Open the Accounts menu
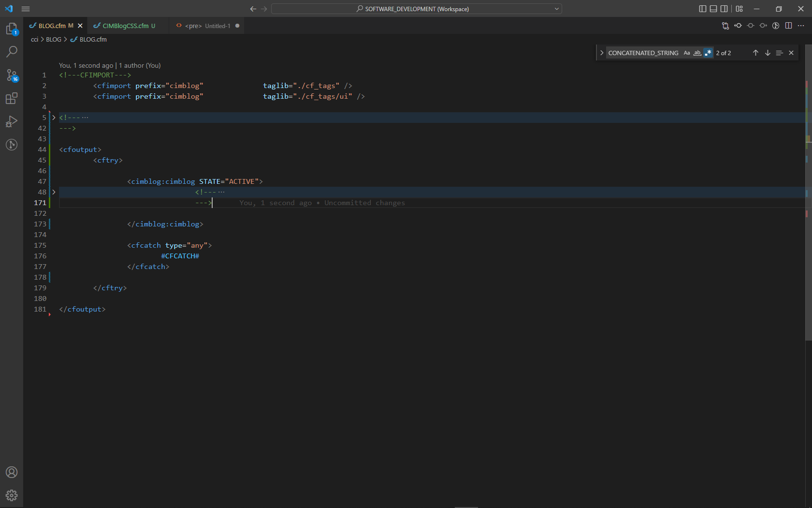The image size is (812, 508). coord(12,472)
